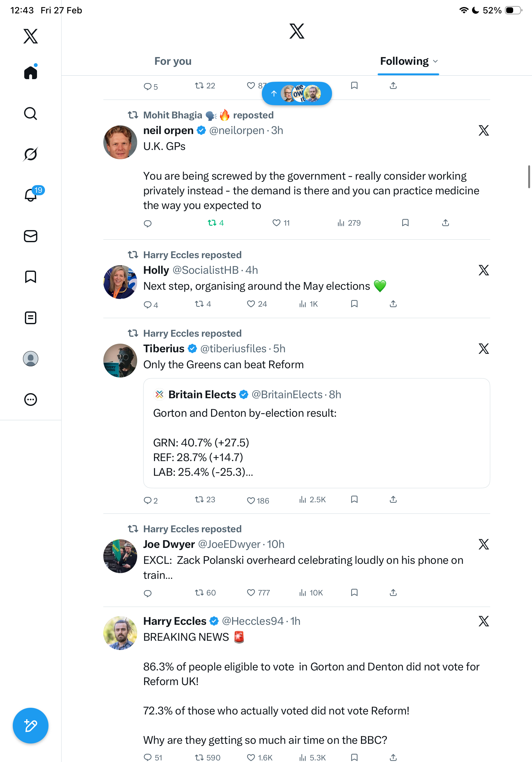The height and width of the screenshot is (762, 532).
Task: Open Grok menu on Joe Dwyer's post
Action: [484, 544]
